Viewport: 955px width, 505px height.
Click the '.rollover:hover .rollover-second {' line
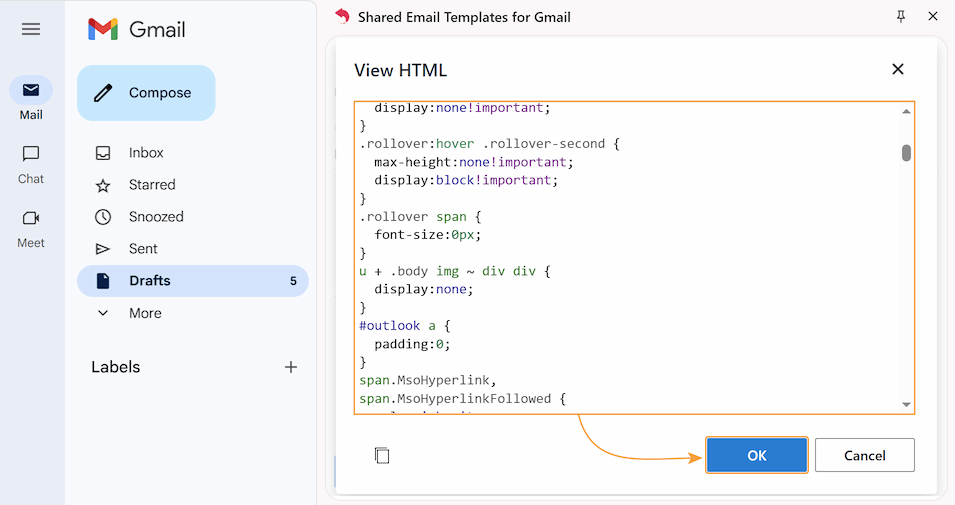(490, 144)
